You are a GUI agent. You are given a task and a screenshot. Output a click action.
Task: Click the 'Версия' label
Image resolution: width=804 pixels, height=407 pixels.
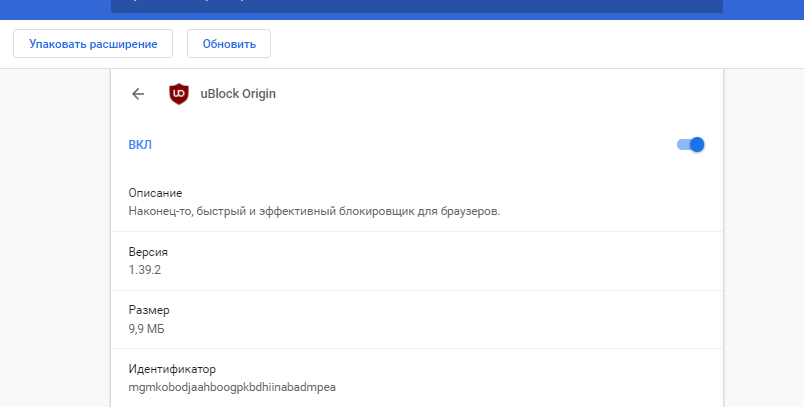pos(148,252)
